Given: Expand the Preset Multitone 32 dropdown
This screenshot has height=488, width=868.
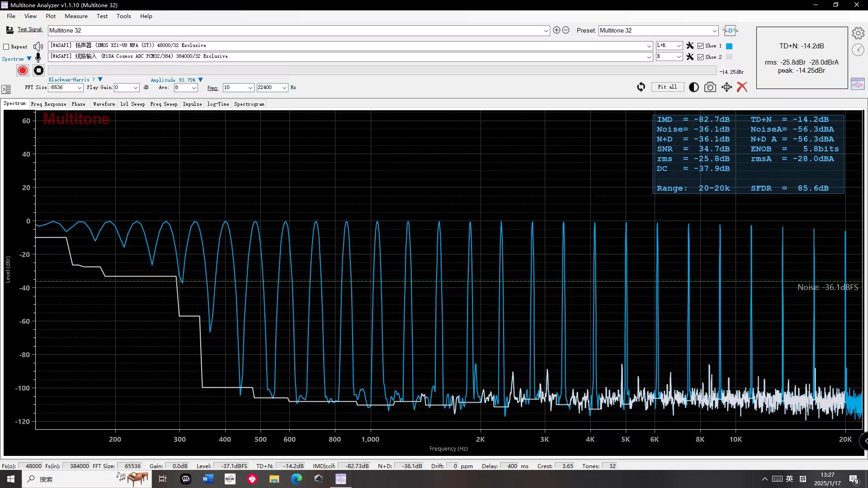Looking at the screenshot, I should point(714,31).
